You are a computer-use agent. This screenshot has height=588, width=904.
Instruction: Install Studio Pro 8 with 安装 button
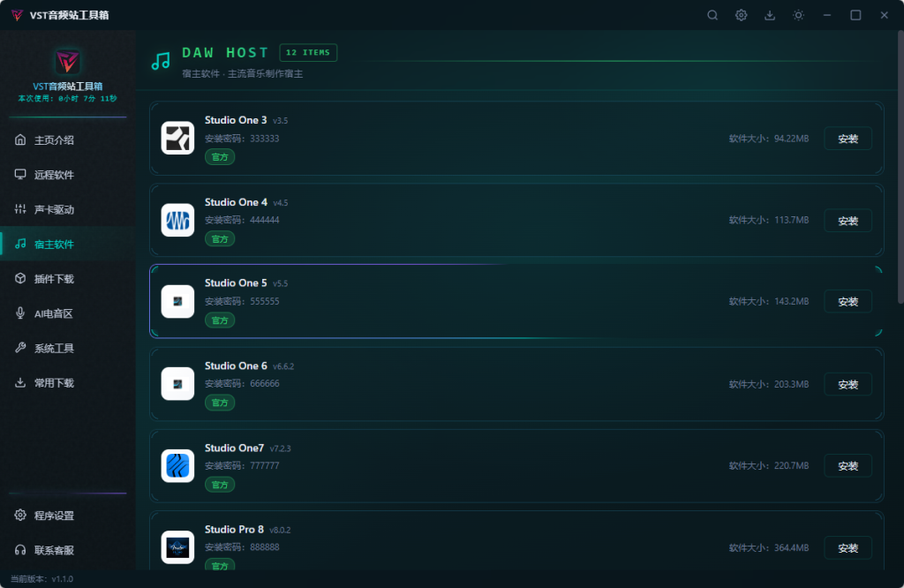(847, 547)
